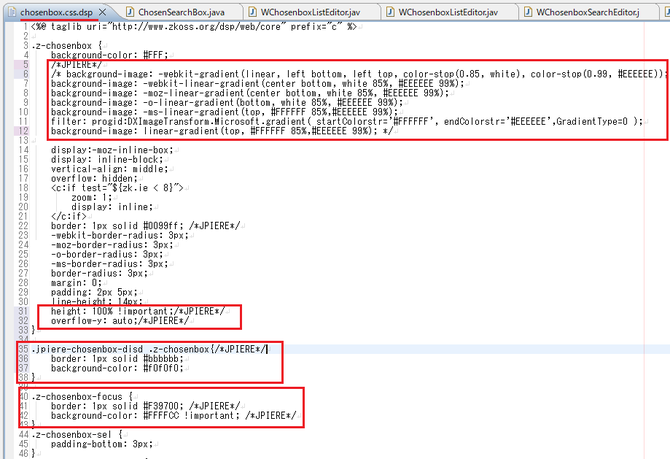Click the unprefixed linear-gradient(top line 12
Viewport: 670px width, 459px height.
(221, 131)
